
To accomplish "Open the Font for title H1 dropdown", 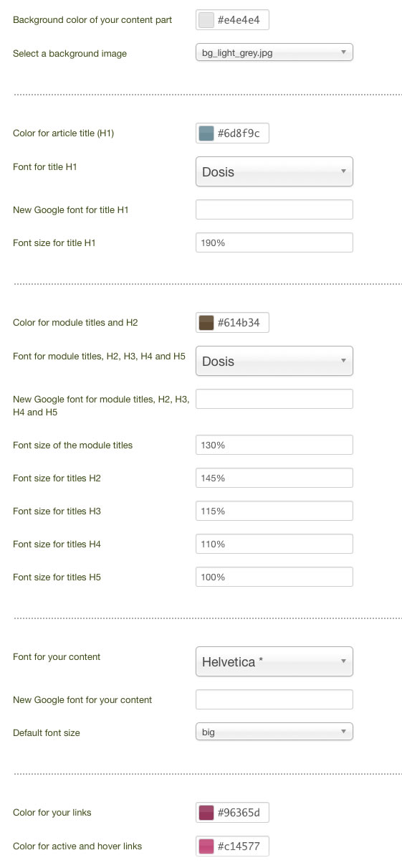I will 274,172.
